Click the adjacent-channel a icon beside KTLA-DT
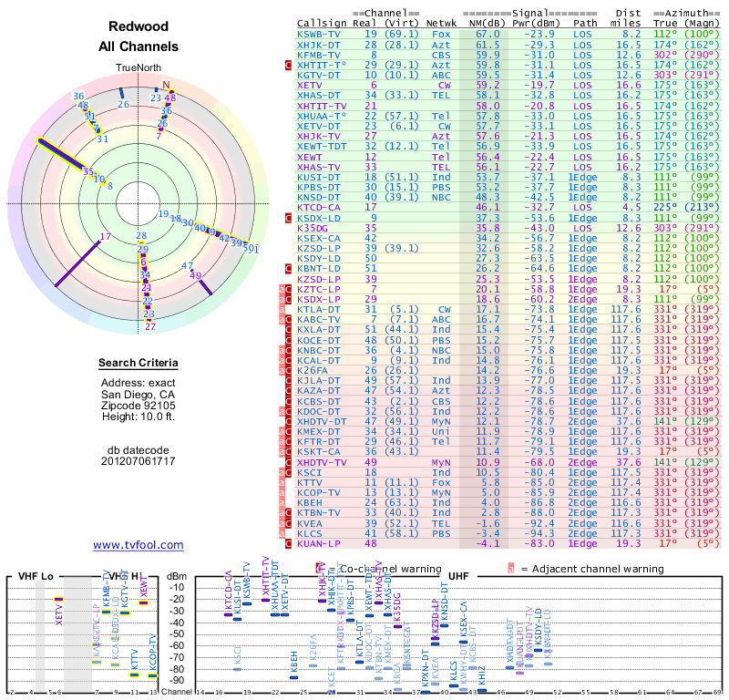Viewport: 729px width, 700px height. 282,309
